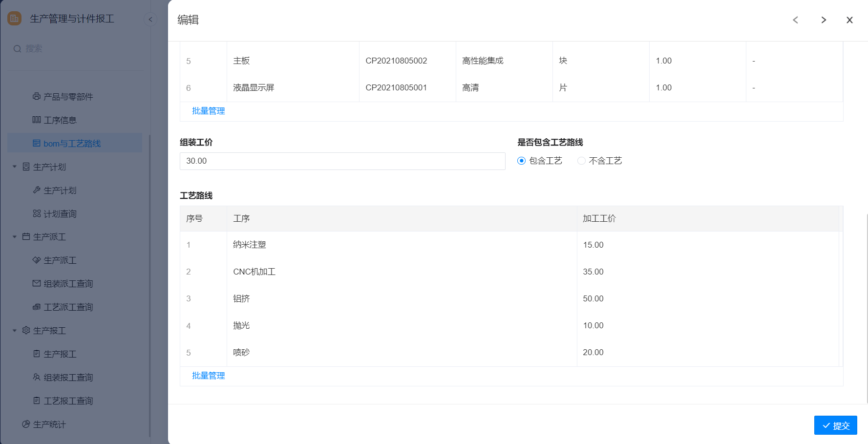868x444 pixels.
Task: Click the wrench icon beside the 生产计划 submenu
Action: coord(37,190)
